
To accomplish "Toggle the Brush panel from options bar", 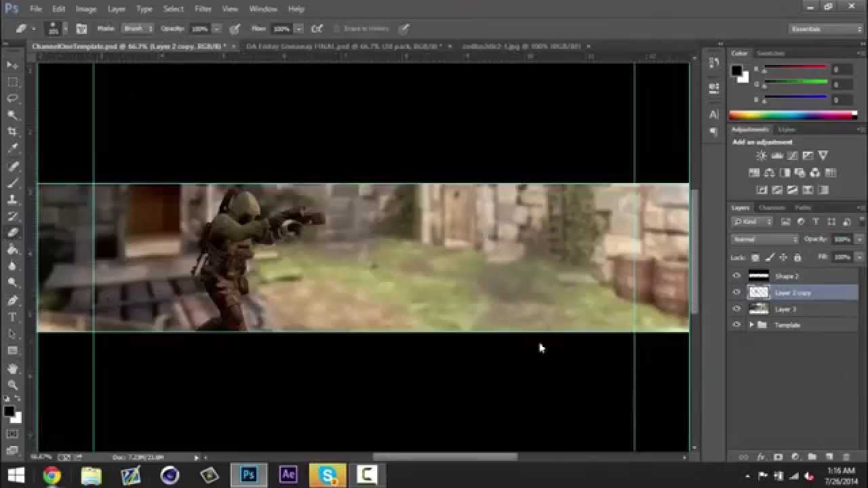I will point(81,29).
